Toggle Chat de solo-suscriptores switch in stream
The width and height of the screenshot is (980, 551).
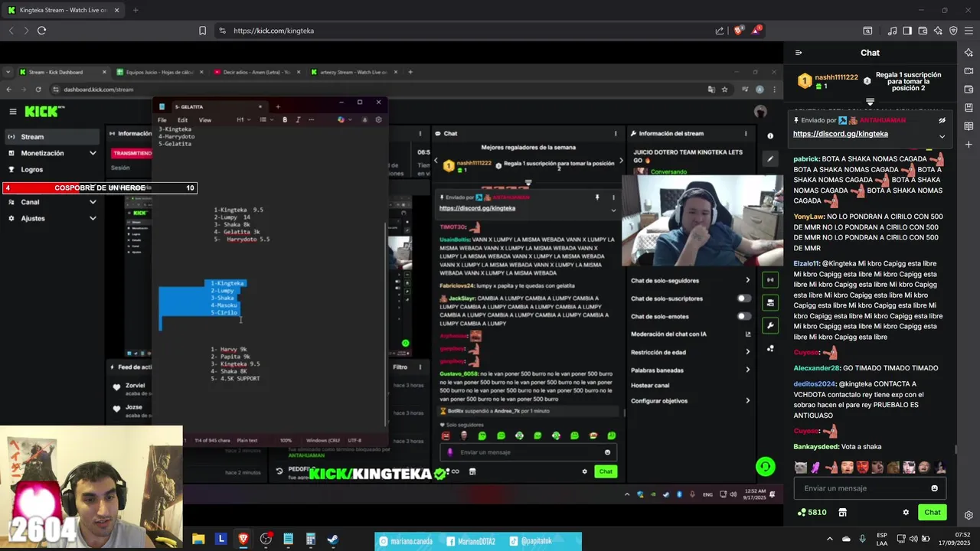(743, 298)
